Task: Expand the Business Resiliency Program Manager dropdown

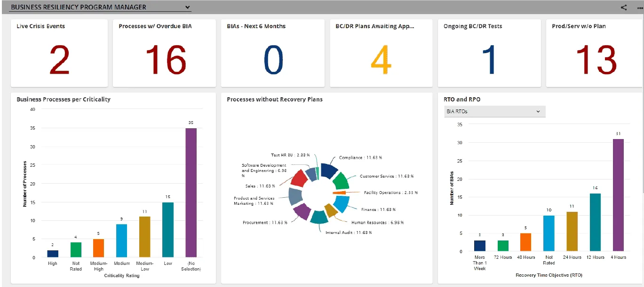Action: pyautogui.click(x=187, y=8)
